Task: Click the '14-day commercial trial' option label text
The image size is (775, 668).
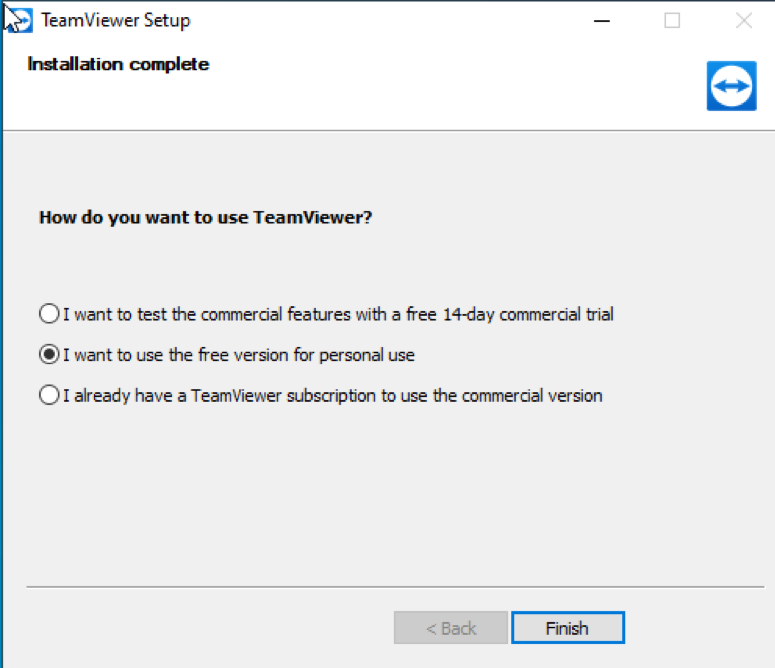Action: 338,314
